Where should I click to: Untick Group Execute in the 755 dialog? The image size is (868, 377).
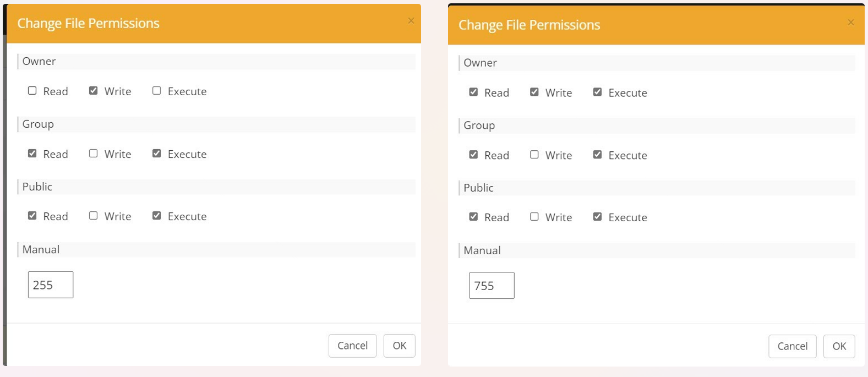[597, 155]
